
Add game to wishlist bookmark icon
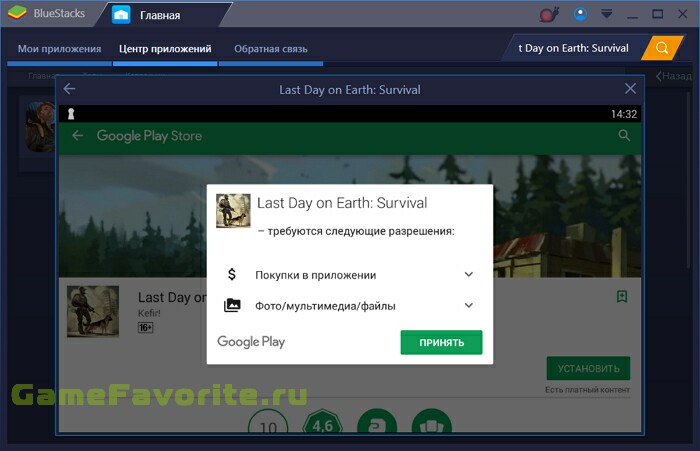(622, 296)
